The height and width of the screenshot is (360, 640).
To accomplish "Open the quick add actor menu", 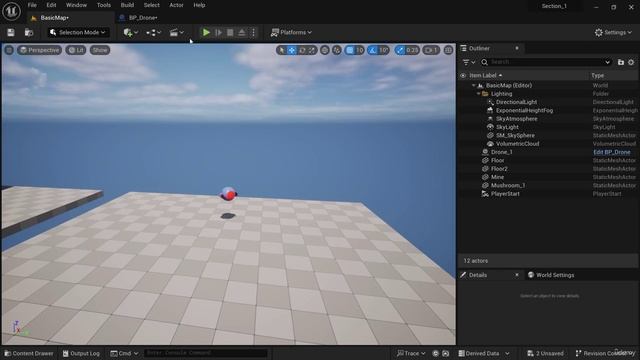I will point(131,32).
